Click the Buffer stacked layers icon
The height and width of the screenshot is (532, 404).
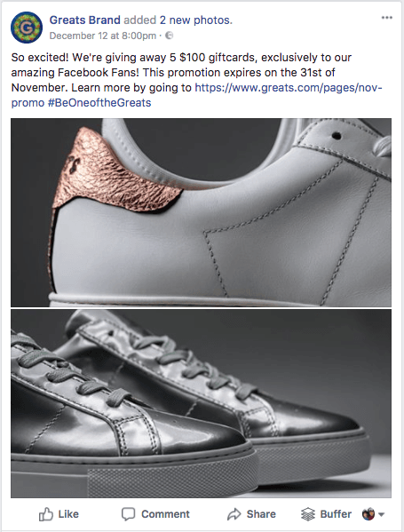pyautogui.click(x=308, y=514)
